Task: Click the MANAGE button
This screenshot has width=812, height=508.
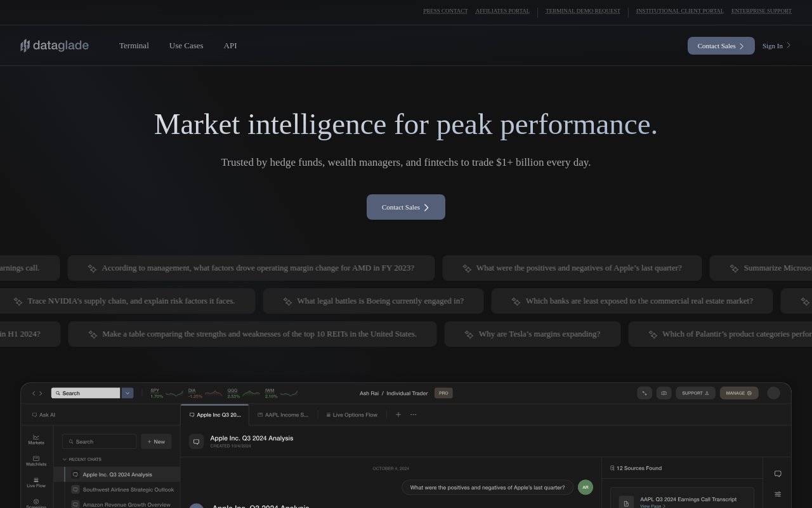Action: [739, 393]
